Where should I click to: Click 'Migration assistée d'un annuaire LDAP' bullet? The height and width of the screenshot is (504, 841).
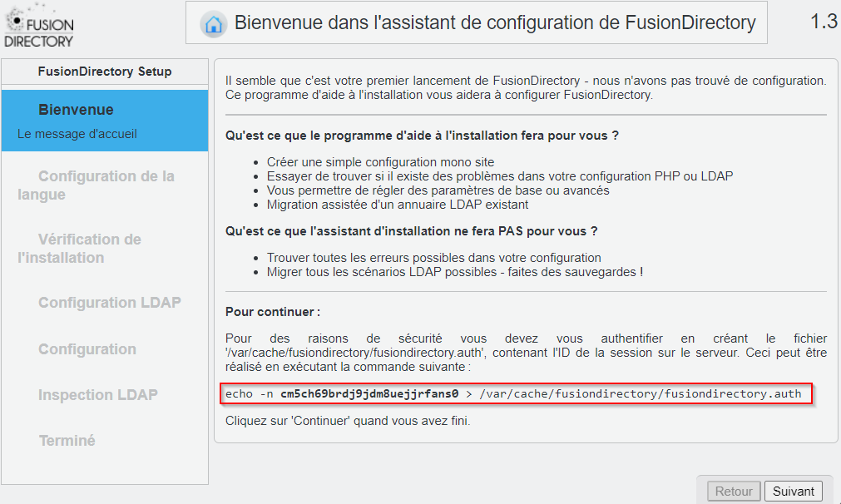(398, 205)
